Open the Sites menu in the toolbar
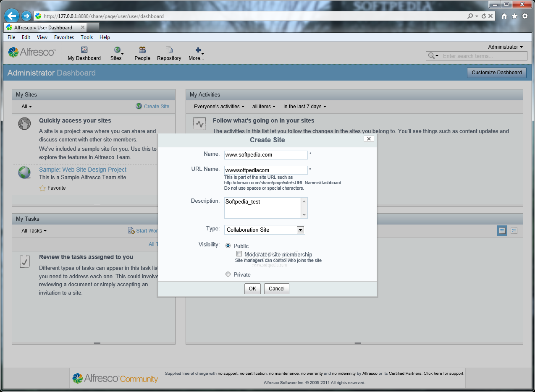The width and height of the screenshot is (535, 392). 116,54
